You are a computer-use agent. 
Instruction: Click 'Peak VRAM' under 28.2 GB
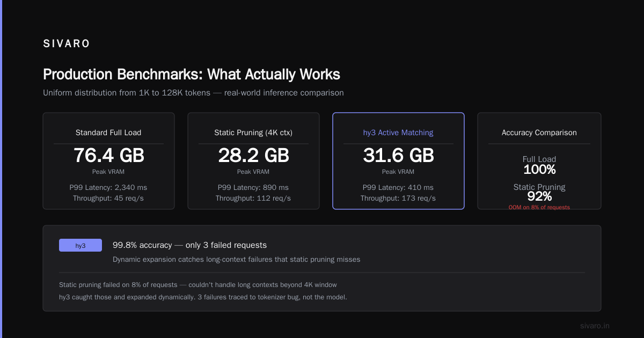point(253,172)
